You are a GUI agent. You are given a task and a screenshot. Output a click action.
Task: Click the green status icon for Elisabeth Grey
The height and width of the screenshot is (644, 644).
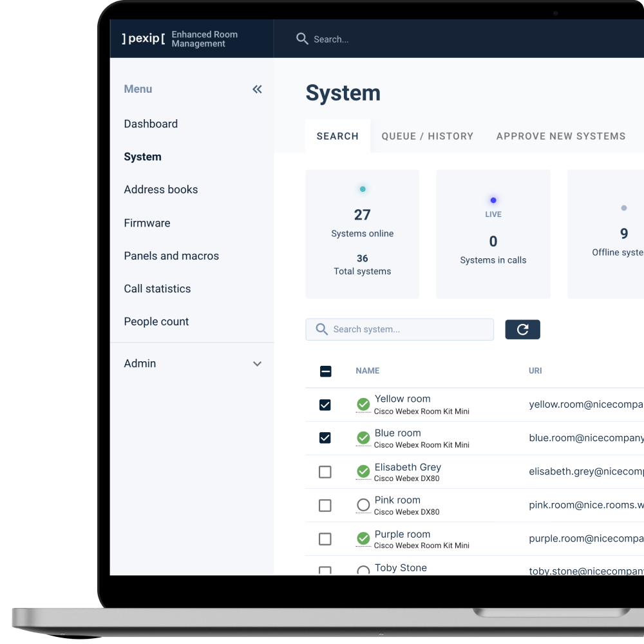tap(363, 471)
